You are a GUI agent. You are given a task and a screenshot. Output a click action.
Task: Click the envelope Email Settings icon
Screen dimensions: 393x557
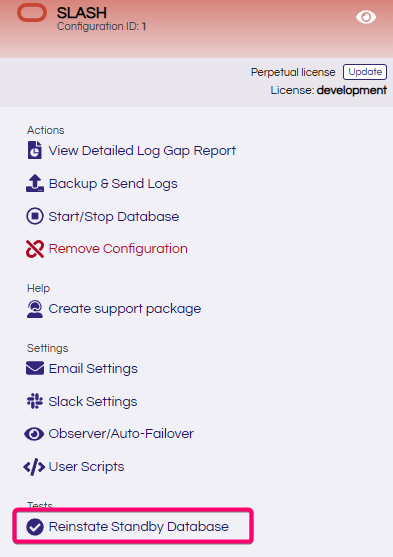click(x=35, y=368)
